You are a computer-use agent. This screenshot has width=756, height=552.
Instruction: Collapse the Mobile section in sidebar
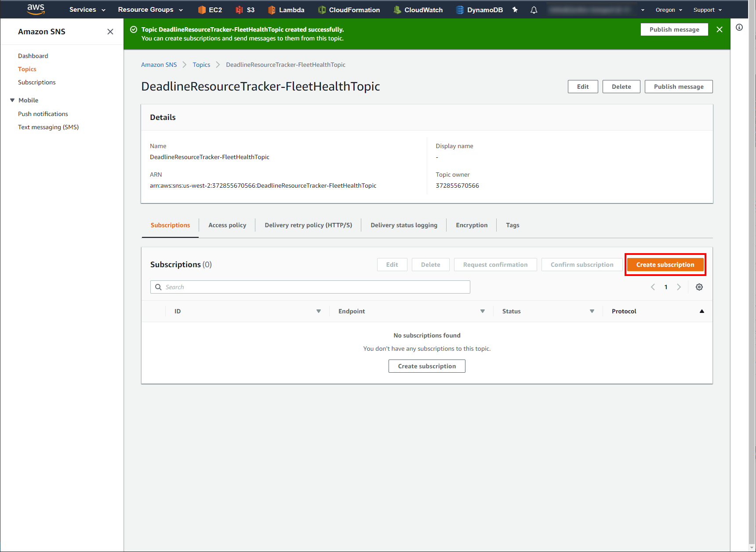coord(12,100)
